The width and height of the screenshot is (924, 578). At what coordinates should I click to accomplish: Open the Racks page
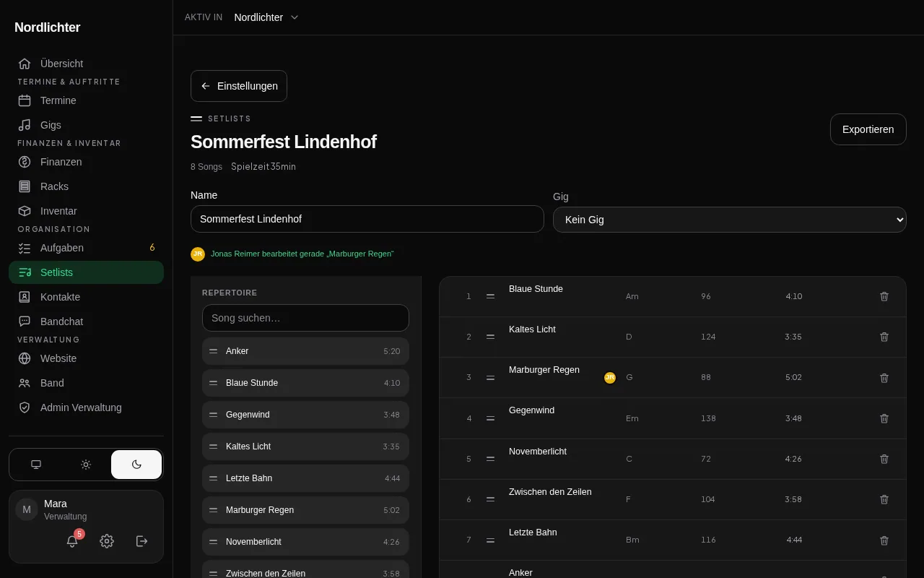(86, 186)
